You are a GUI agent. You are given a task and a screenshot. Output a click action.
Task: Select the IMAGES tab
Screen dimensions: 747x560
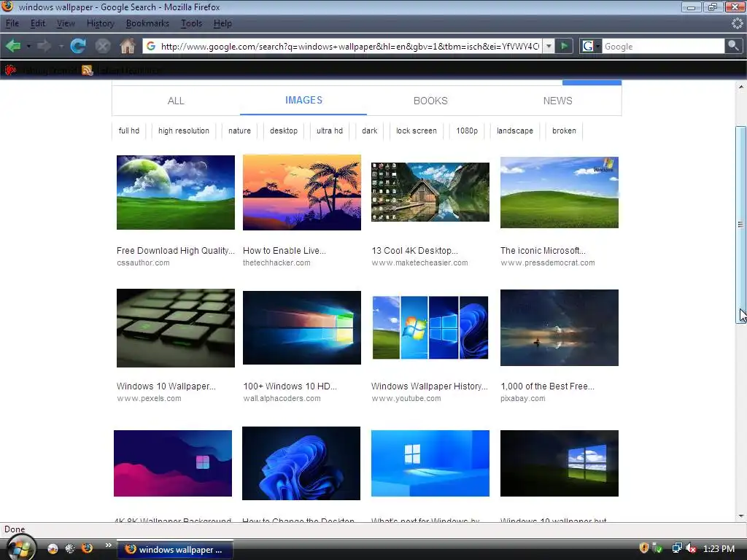pyautogui.click(x=303, y=100)
